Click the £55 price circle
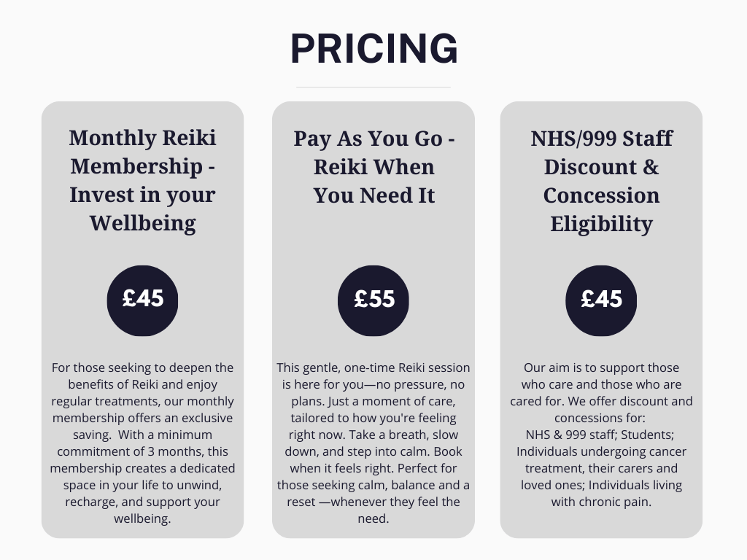 (x=373, y=299)
